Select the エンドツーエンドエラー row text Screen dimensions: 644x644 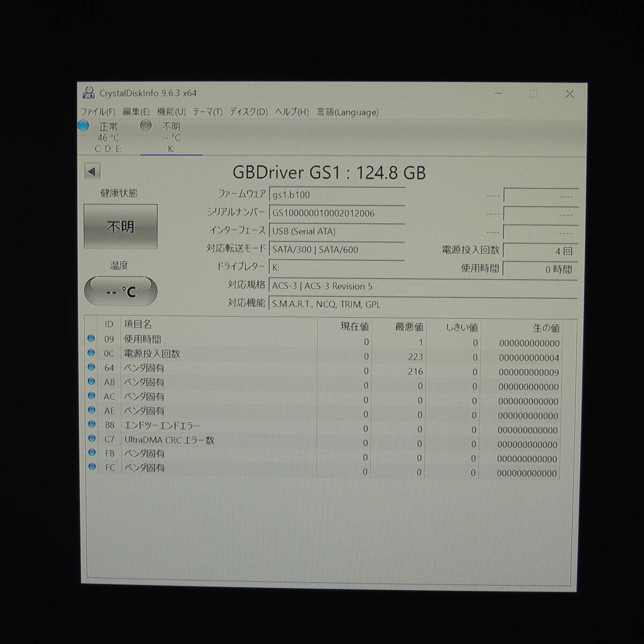(x=162, y=425)
